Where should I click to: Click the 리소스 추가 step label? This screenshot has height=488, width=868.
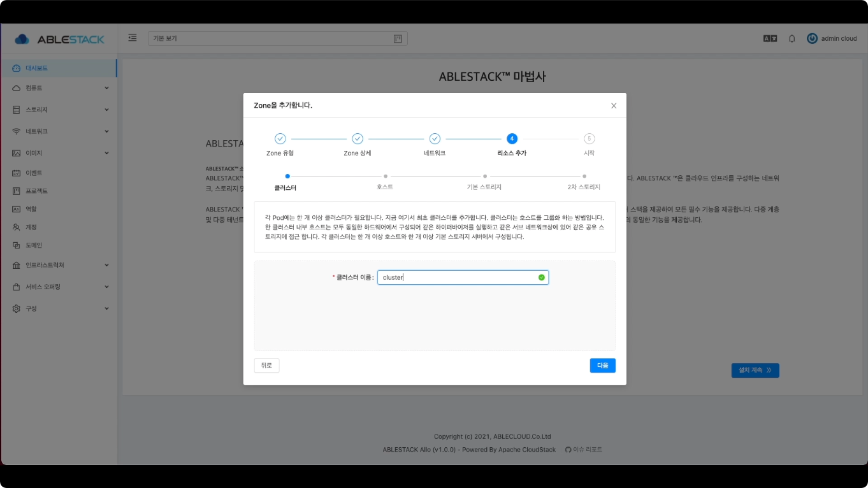pos(512,153)
